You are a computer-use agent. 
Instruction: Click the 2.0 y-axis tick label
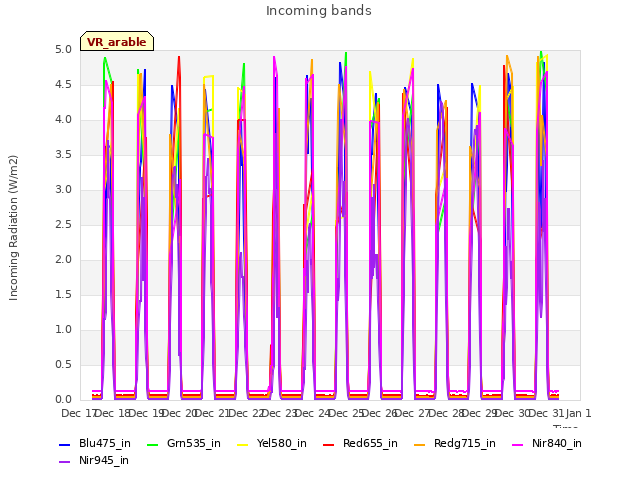[63, 260]
